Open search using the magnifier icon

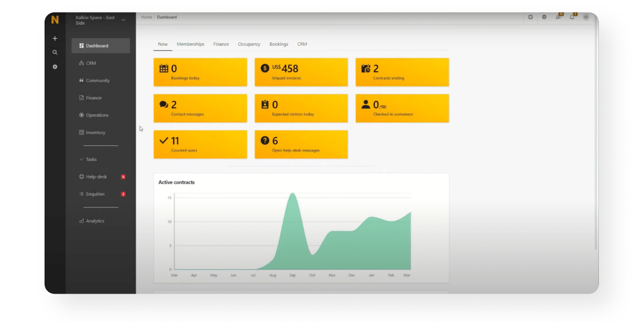pyautogui.click(x=55, y=53)
